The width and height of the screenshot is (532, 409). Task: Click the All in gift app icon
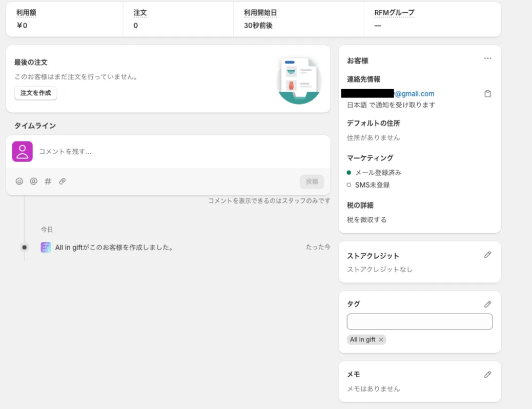46,247
